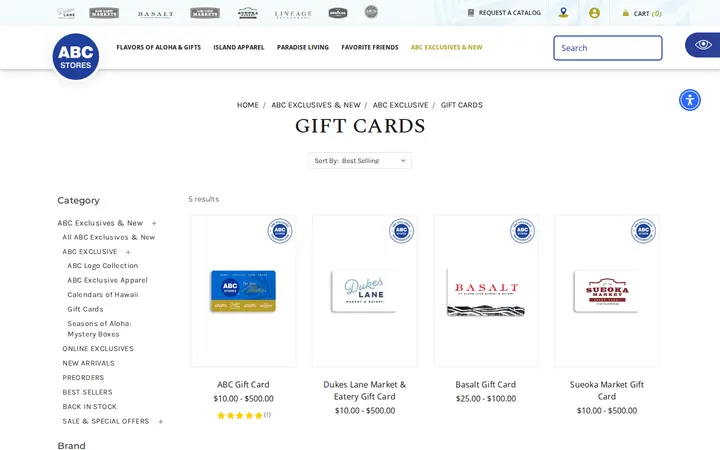
Task: Select All ABC Exclusives & New category
Action: coord(109,237)
